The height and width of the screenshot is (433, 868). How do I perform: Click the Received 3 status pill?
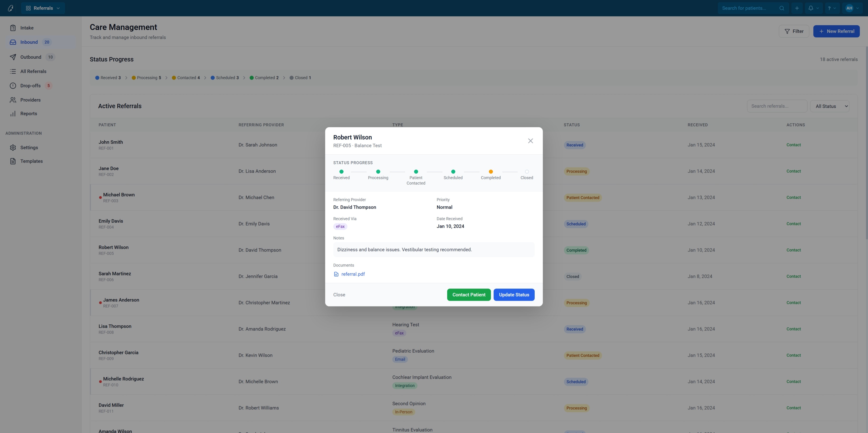click(x=108, y=78)
